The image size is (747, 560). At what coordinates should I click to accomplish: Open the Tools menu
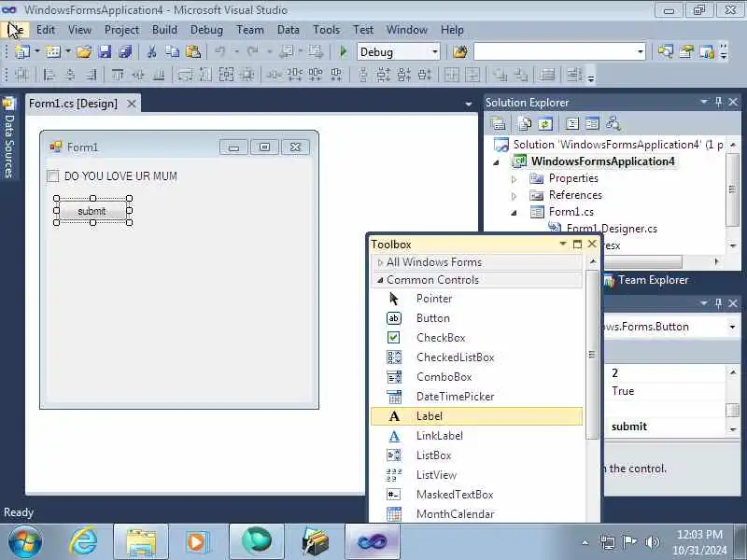[326, 30]
